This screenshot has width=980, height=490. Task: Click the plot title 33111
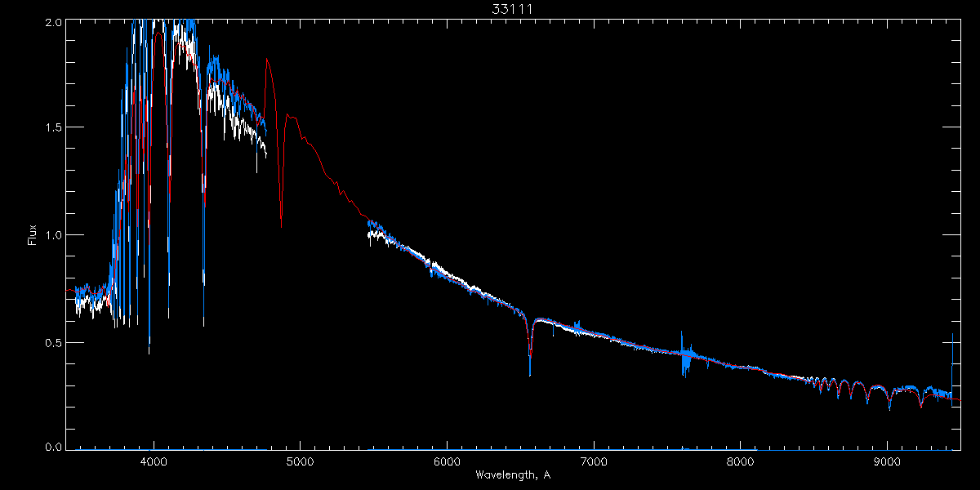(x=513, y=9)
